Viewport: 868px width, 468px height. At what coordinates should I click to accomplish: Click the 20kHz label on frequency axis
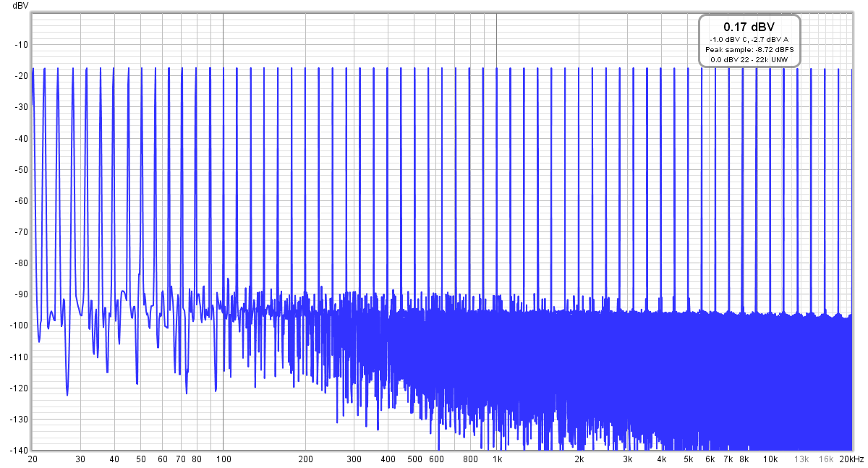point(851,459)
